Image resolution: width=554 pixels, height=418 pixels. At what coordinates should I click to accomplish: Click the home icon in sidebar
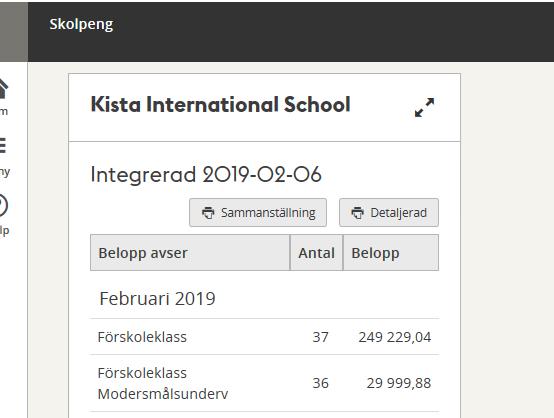[3, 88]
